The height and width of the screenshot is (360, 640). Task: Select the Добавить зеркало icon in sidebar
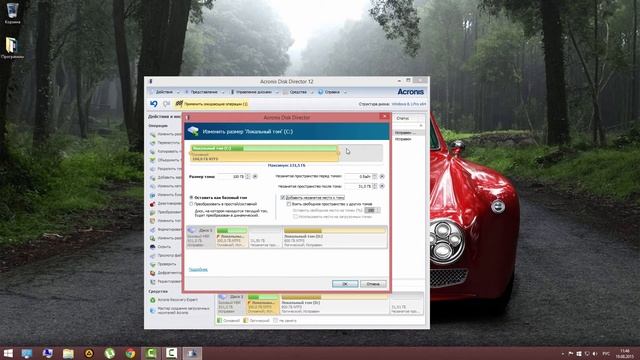coord(153,178)
